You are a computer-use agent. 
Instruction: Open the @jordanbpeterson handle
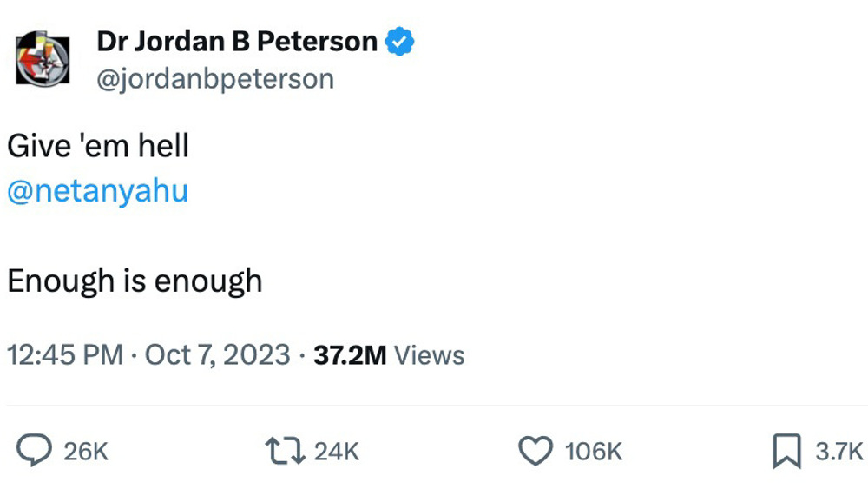click(x=215, y=79)
